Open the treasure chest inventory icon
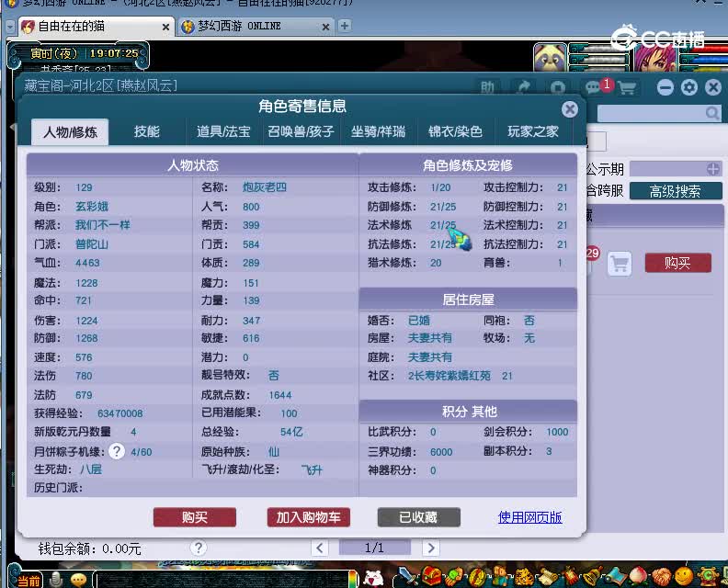Viewport: 728px width, 588px height. point(432,577)
